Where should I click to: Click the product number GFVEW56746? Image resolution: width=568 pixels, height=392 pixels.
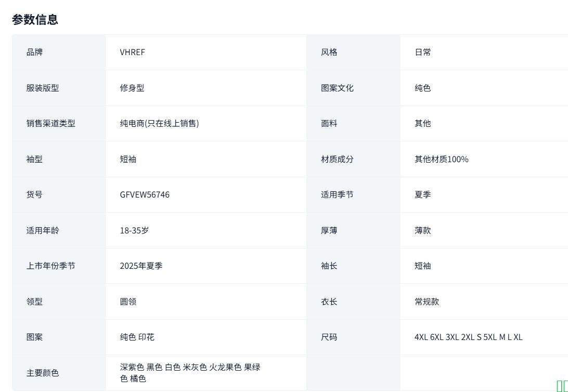click(145, 194)
